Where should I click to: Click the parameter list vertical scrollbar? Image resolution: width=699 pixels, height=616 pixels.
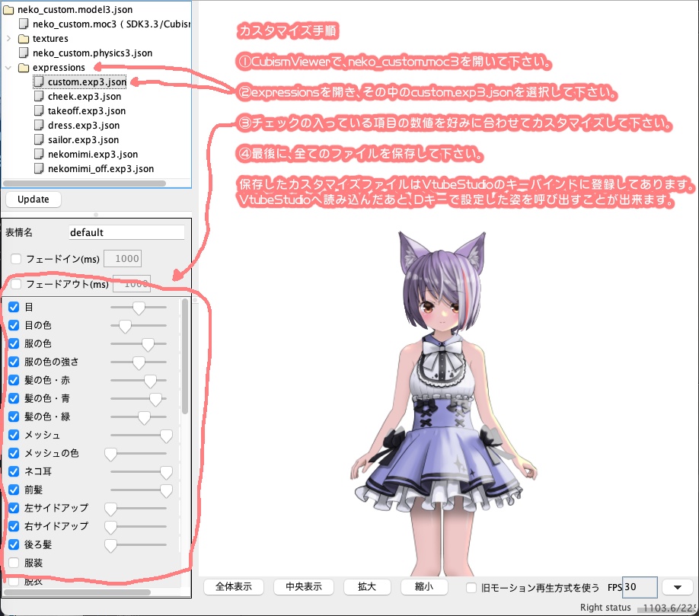[185, 356]
